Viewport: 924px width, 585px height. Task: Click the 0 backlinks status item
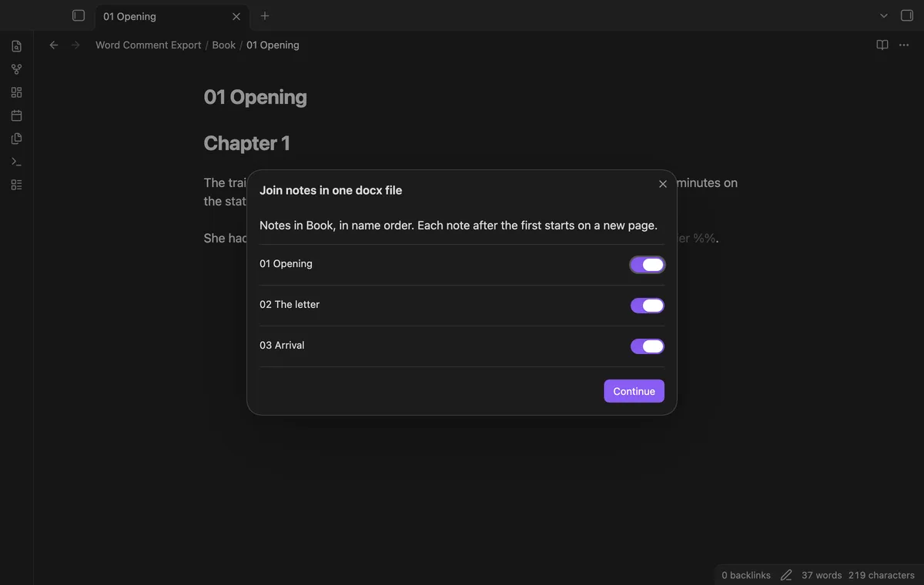(x=746, y=575)
